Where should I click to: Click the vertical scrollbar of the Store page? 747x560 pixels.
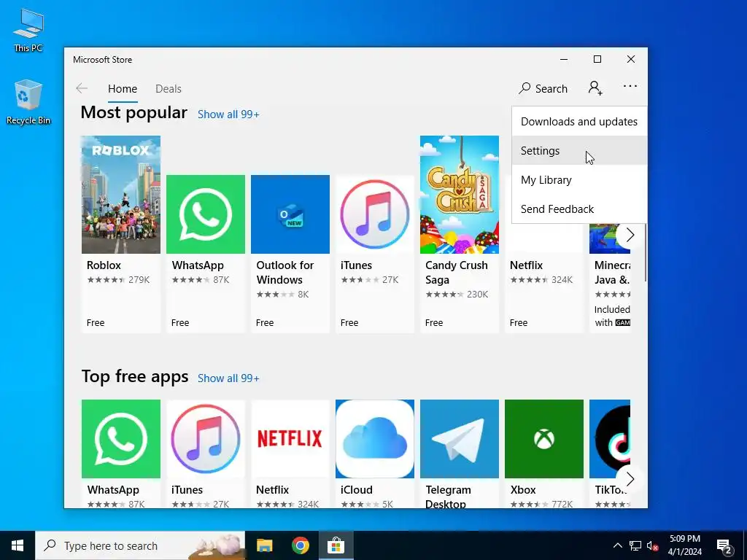tap(645, 252)
